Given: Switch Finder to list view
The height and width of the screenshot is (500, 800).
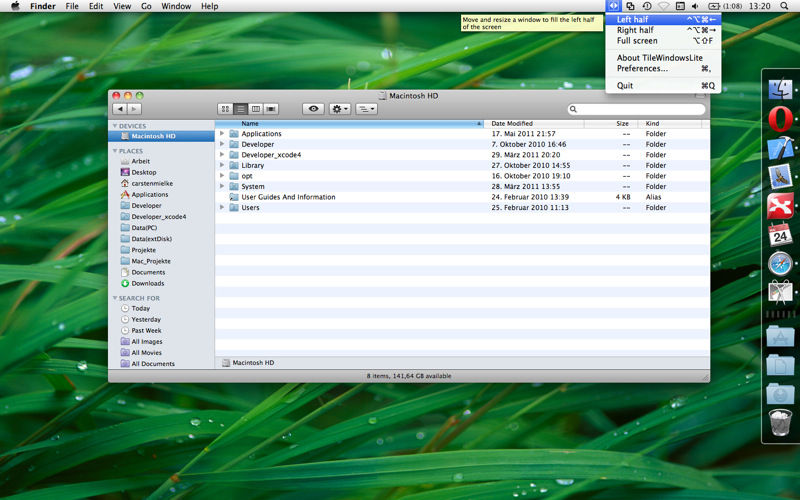Looking at the screenshot, I should [240, 109].
